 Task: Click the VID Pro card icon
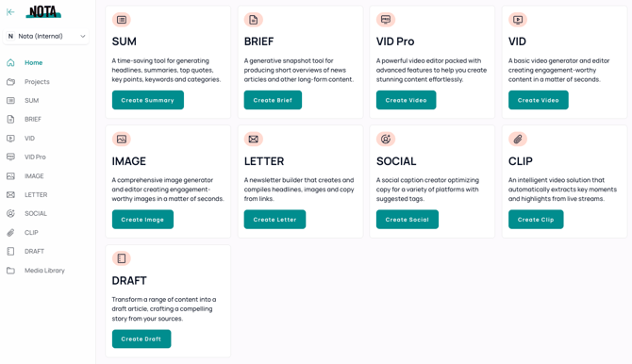point(385,20)
